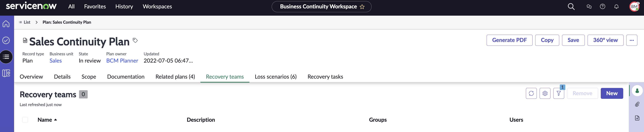Open the All navigation menu

click(71, 6)
